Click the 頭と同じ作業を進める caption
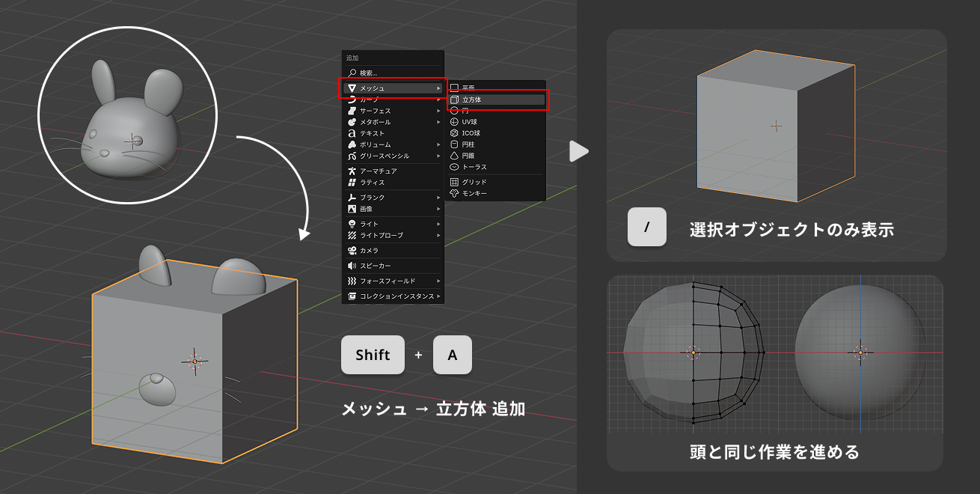The height and width of the screenshot is (494, 980). 774,452
